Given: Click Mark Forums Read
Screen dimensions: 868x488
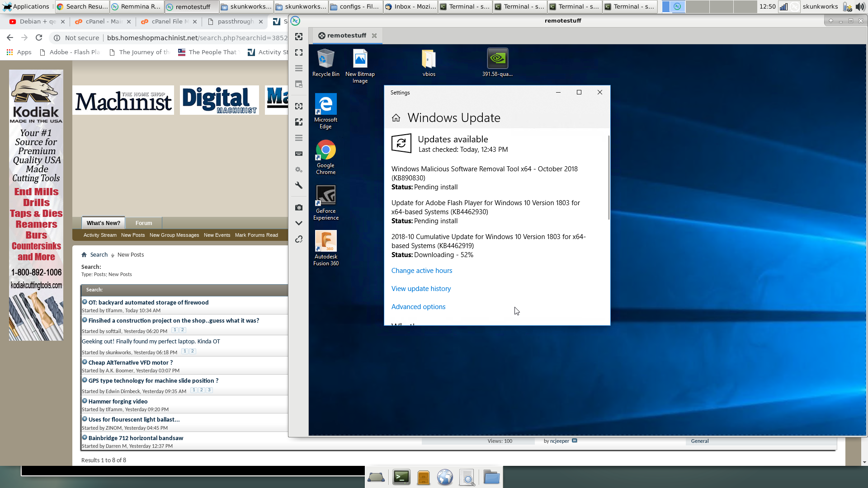Looking at the screenshot, I should pos(256,235).
